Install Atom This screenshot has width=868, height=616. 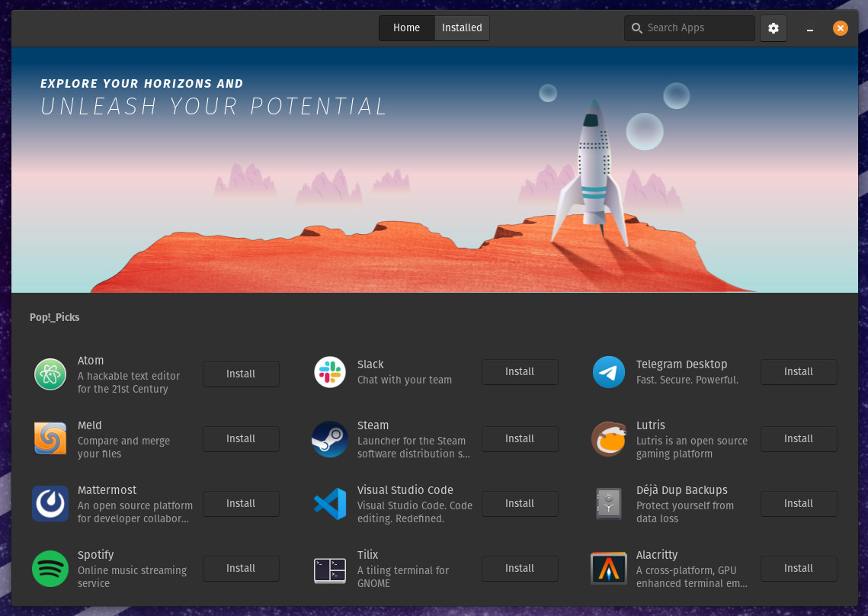(241, 374)
